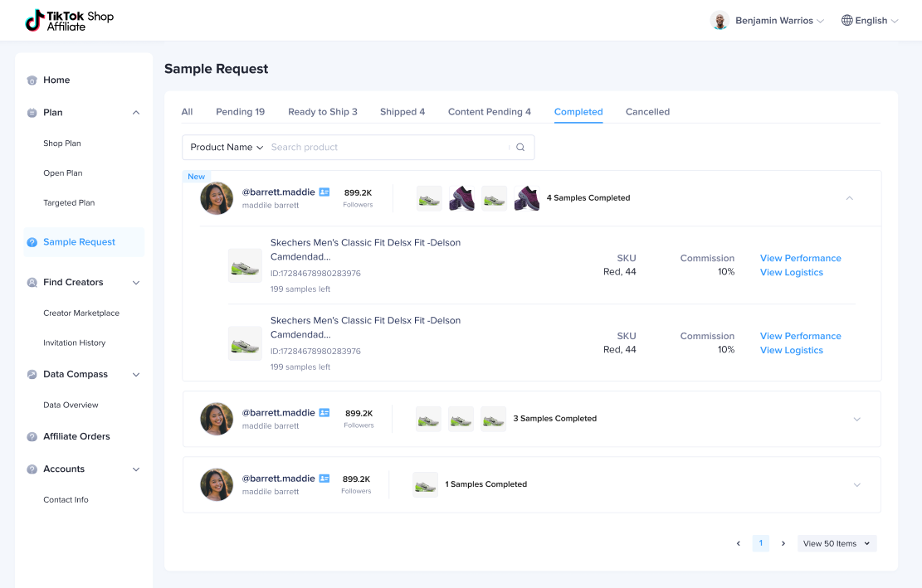Collapse the Plan sidebar section
Image resolution: width=922 pixels, height=588 pixels.
(136, 113)
